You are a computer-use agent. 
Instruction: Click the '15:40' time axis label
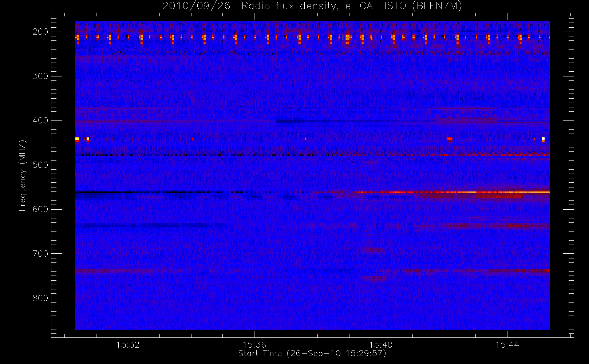coord(381,345)
